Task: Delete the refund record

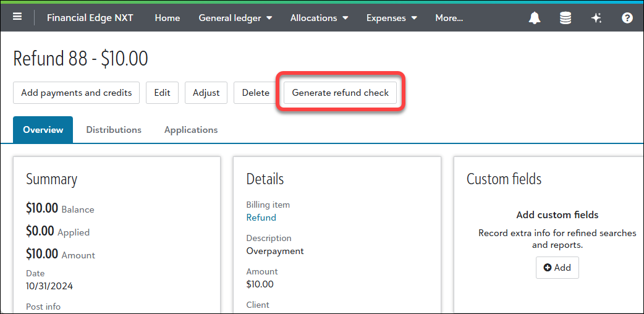Action: pos(255,93)
